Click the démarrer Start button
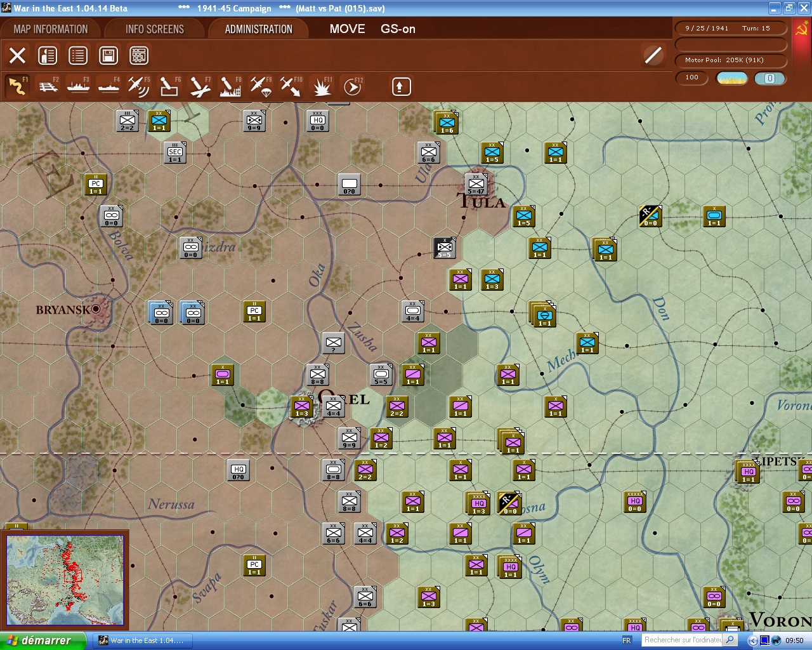The image size is (812, 650). 43,640
